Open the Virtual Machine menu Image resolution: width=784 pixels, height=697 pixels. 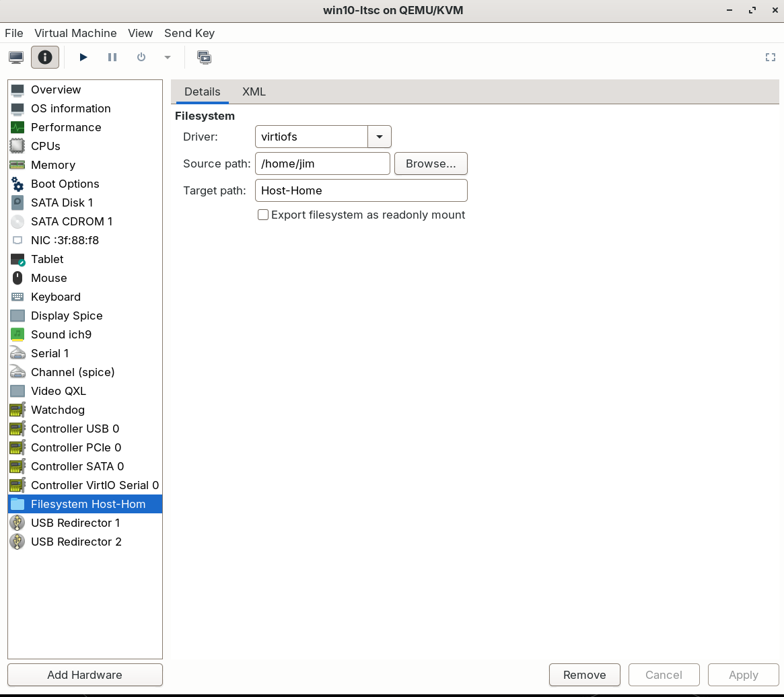click(x=75, y=33)
